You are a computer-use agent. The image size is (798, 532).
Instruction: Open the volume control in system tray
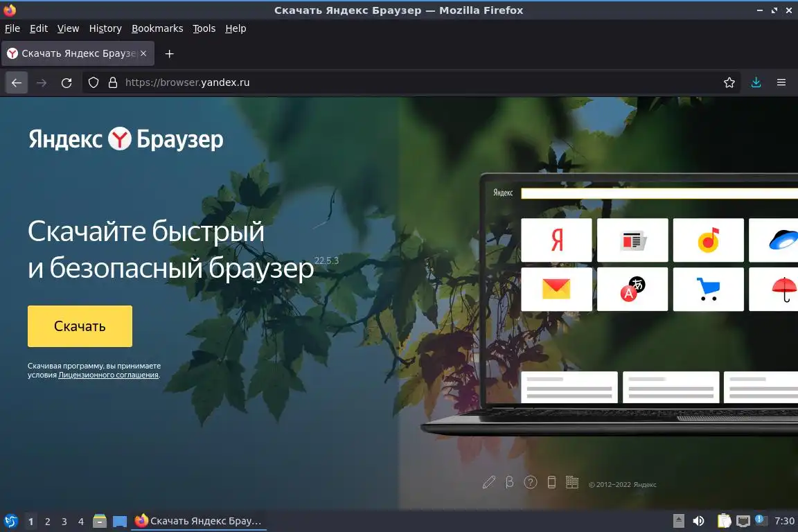(x=699, y=521)
